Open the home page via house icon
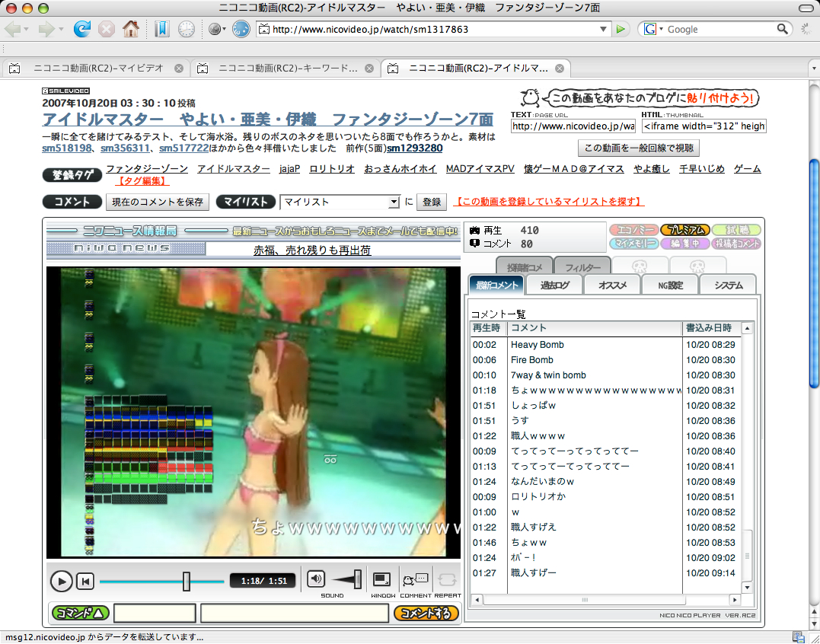Screen dimensions: 820x644 coord(131,29)
